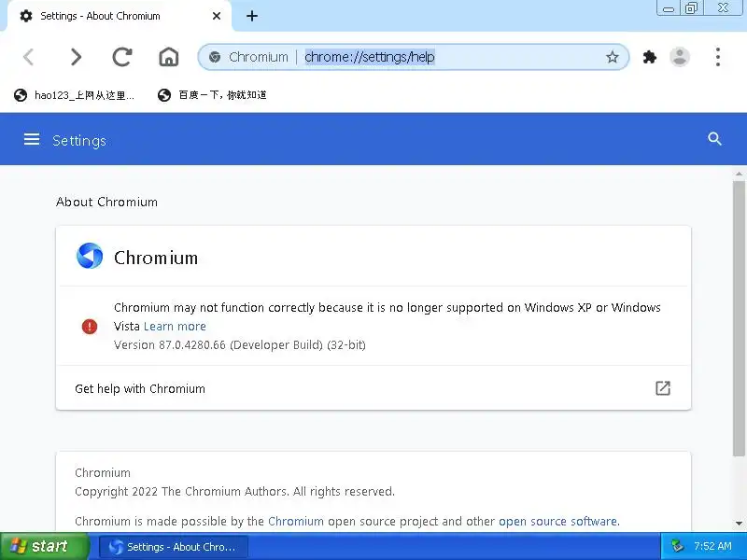This screenshot has width=747, height=560.
Task: Click the system tray network icon
Action: click(x=677, y=546)
